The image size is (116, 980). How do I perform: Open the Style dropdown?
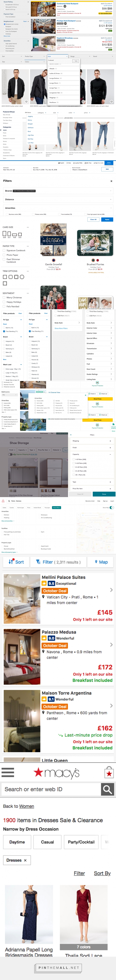coord(57,56)
